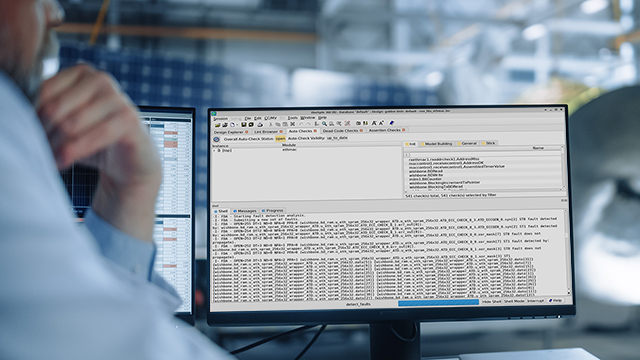Click the new document toolbar icon
640x360 pixels.
[x=232, y=125]
